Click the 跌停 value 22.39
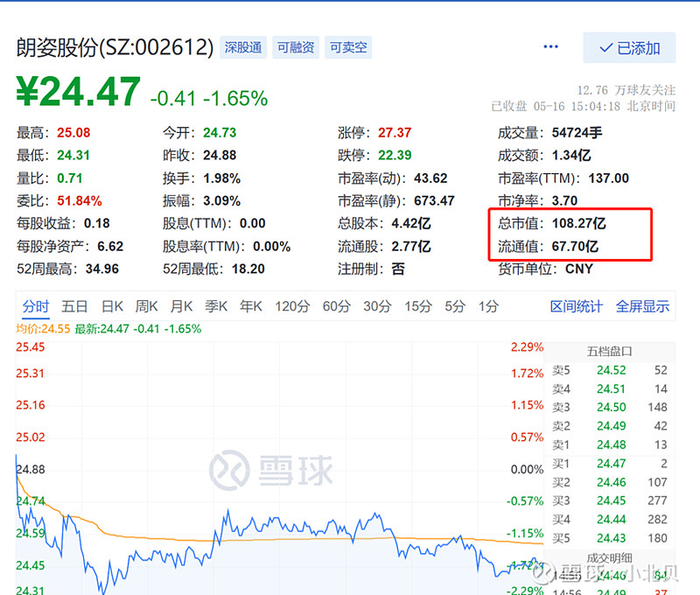 (395, 155)
